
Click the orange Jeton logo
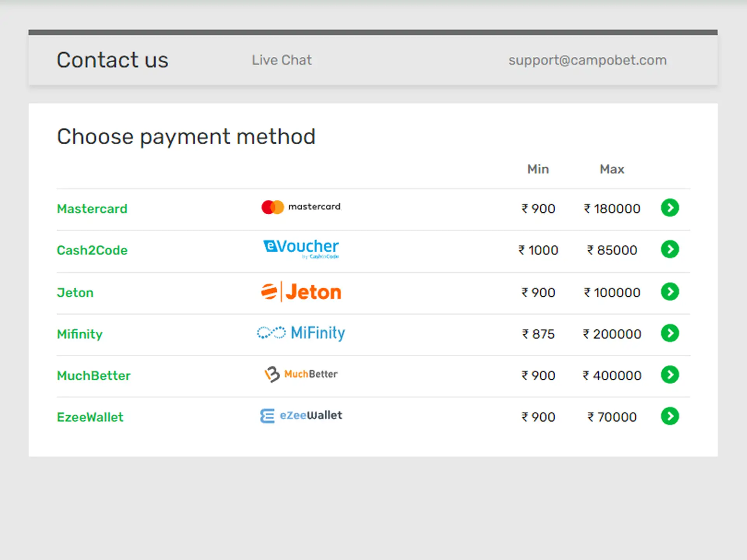tap(301, 292)
